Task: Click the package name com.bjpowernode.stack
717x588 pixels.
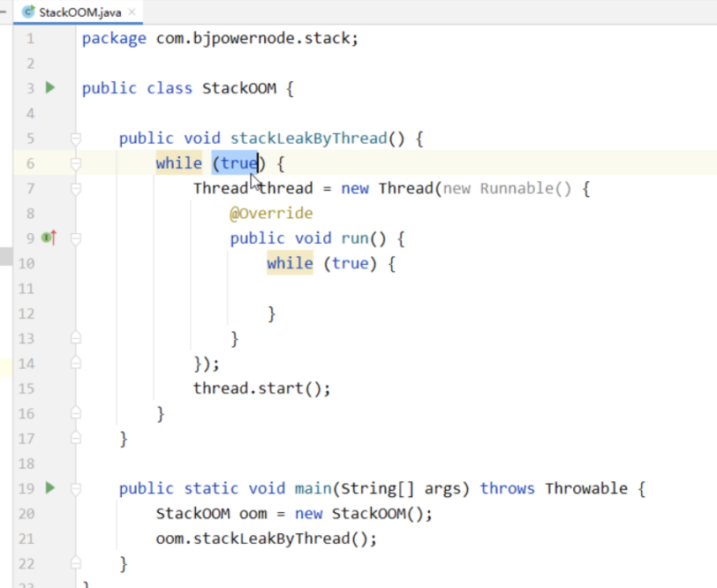Action: click(253, 39)
